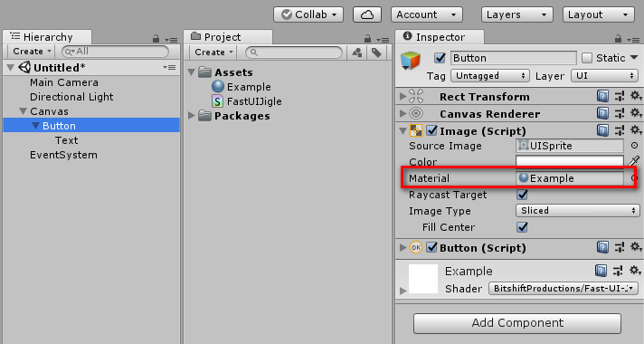Open Canvas Renderer help reference
This screenshot has height=344, width=644.
click(602, 113)
